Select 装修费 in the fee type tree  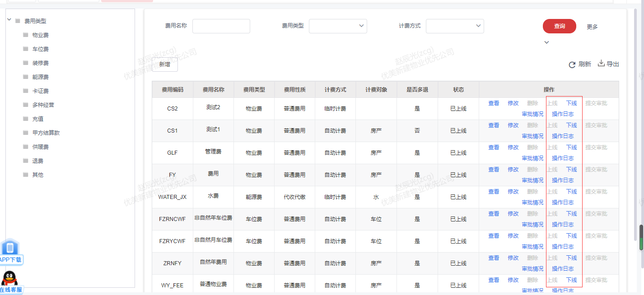click(41, 63)
